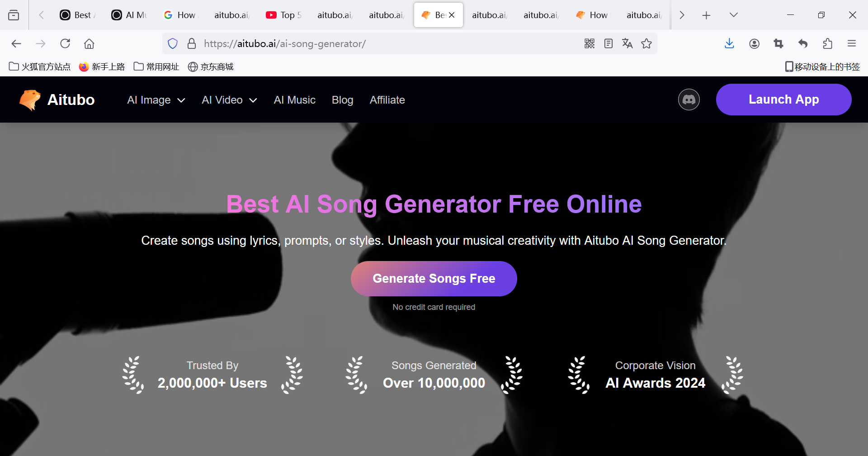Open the Discord community icon
Image resolution: width=868 pixels, height=456 pixels.
click(689, 100)
